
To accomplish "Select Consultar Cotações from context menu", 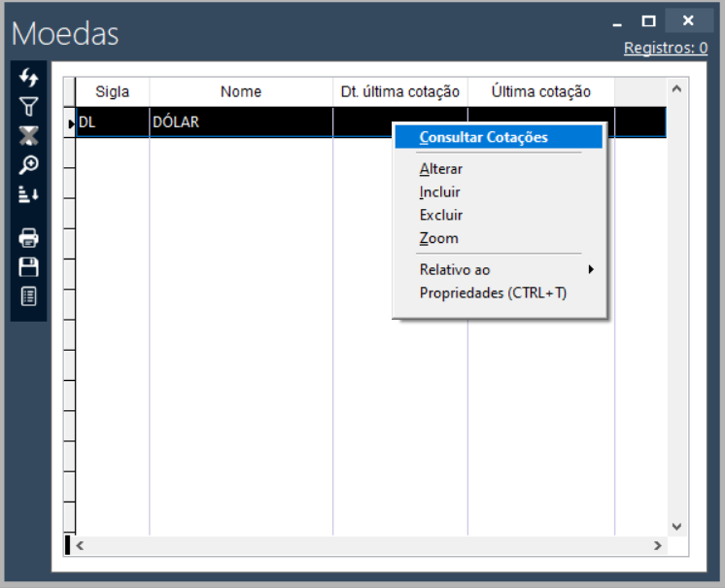I will coord(484,137).
